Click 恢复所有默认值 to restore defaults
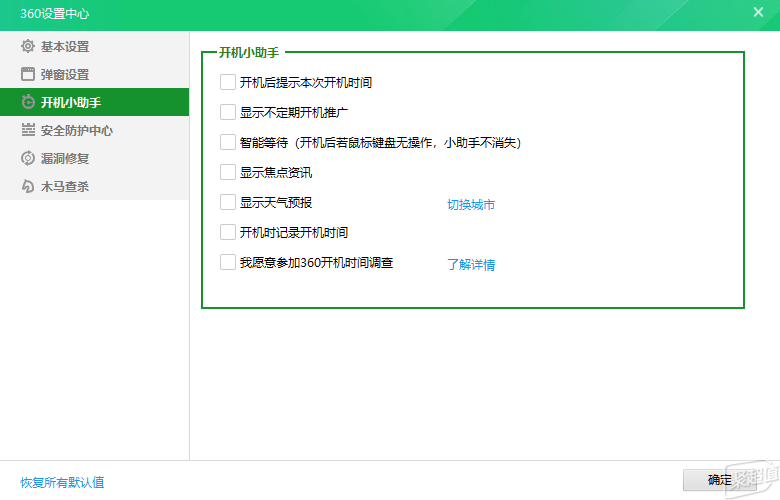 pos(62,482)
